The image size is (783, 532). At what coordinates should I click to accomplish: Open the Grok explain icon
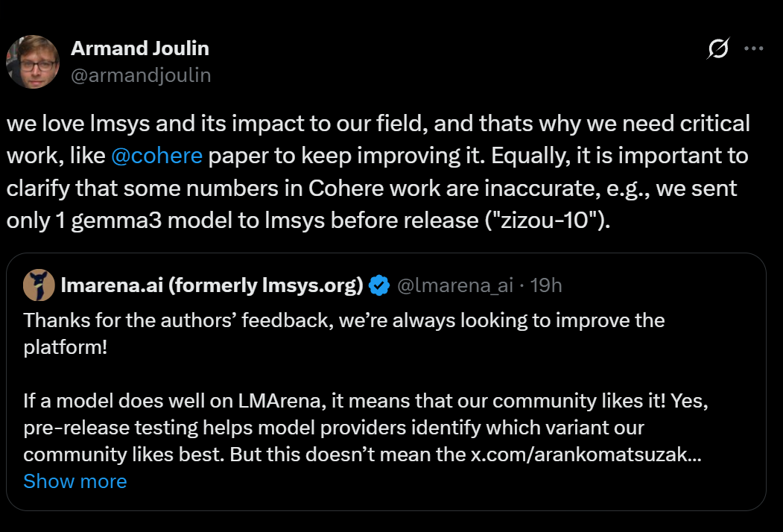717,50
